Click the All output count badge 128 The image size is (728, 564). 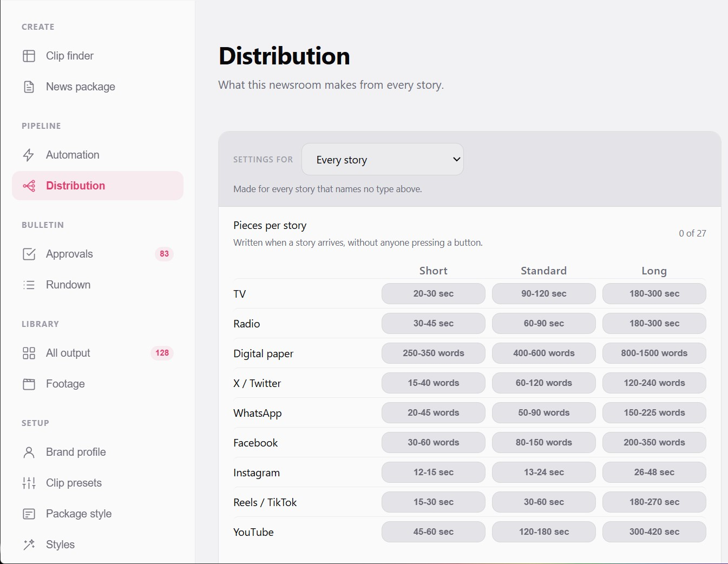coord(162,353)
